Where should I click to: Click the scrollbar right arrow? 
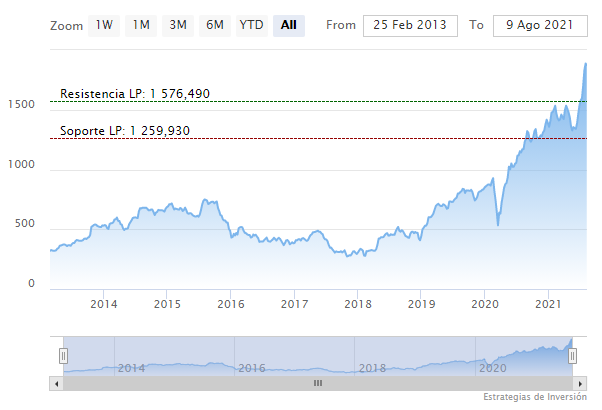point(580,384)
